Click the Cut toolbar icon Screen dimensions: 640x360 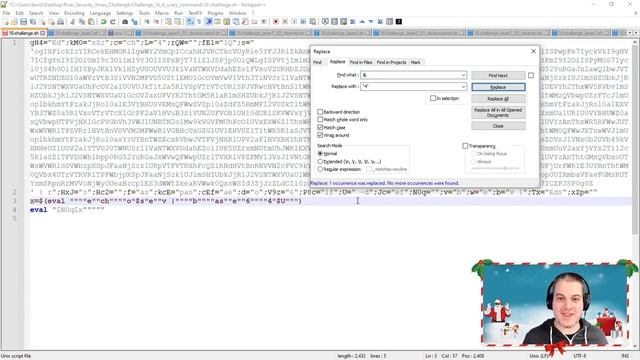tap(73, 22)
